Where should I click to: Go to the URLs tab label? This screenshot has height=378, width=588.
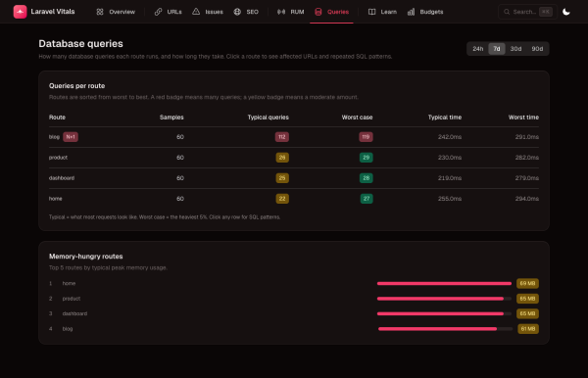pyautogui.click(x=174, y=12)
